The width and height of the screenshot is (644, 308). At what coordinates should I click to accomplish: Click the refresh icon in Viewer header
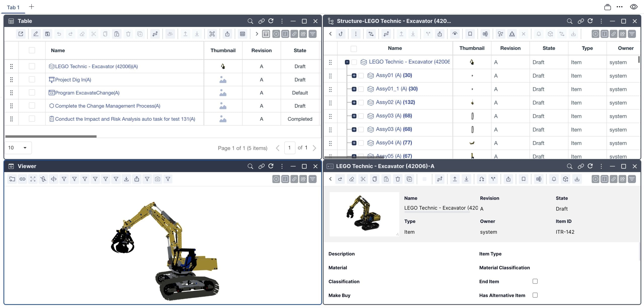[x=271, y=166]
